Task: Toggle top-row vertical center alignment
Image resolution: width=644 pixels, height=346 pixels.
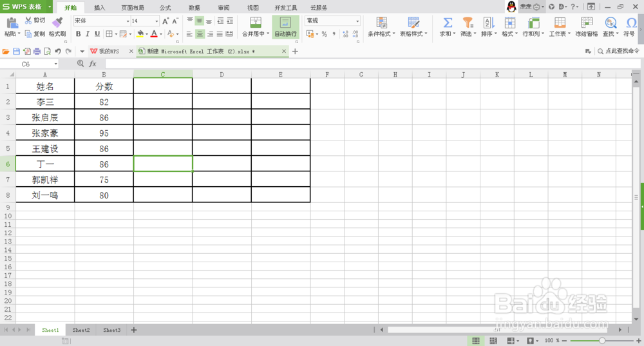Action: (x=199, y=21)
